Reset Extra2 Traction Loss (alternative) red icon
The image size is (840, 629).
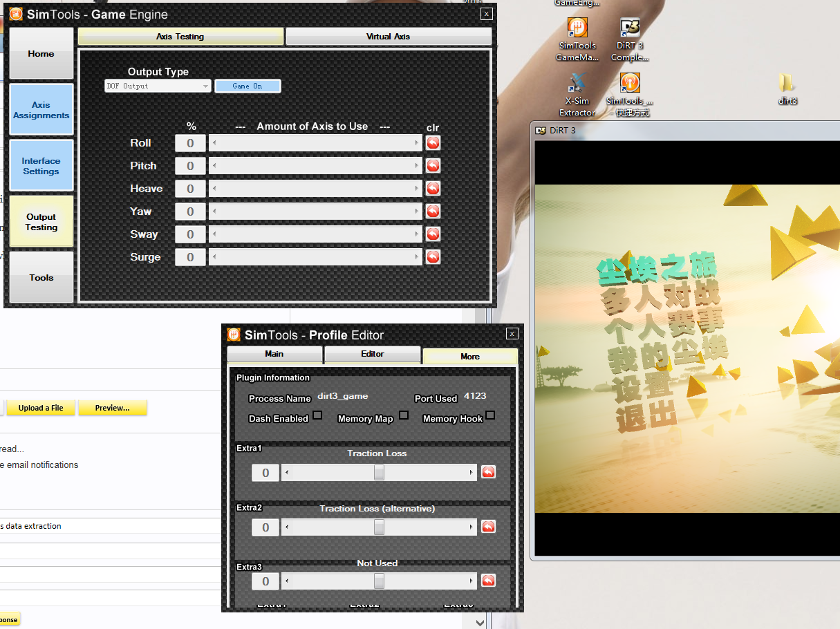pos(488,527)
